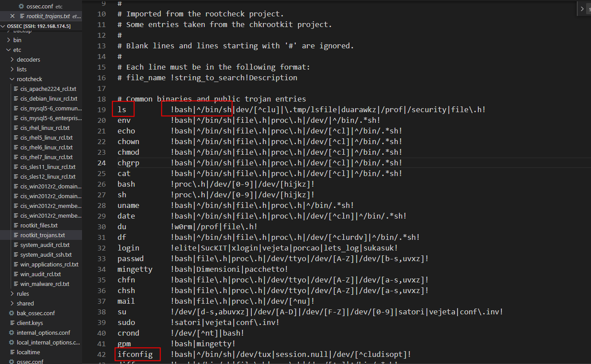Click the 'crond' entry in the editor
Screen dimensions: 591x364
(129, 333)
